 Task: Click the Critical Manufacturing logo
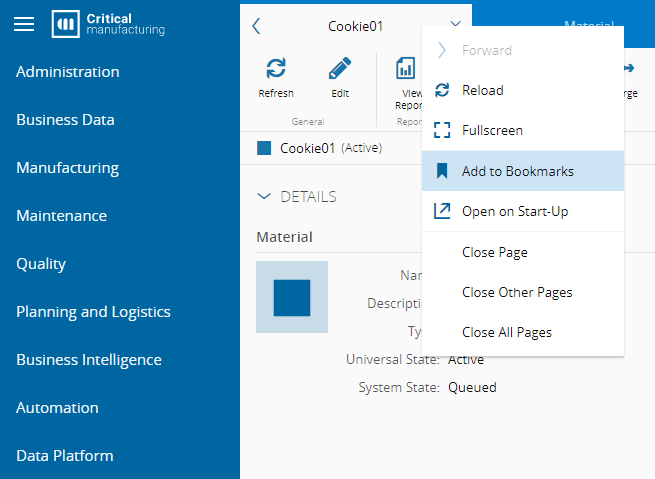pyautogui.click(x=109, y=25)
